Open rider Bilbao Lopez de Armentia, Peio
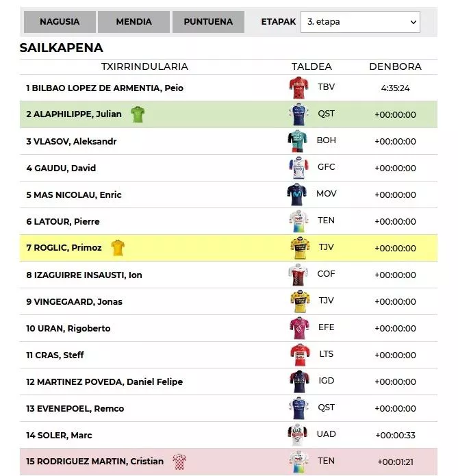Screen dimensions: 458x476 coord(105,88)
